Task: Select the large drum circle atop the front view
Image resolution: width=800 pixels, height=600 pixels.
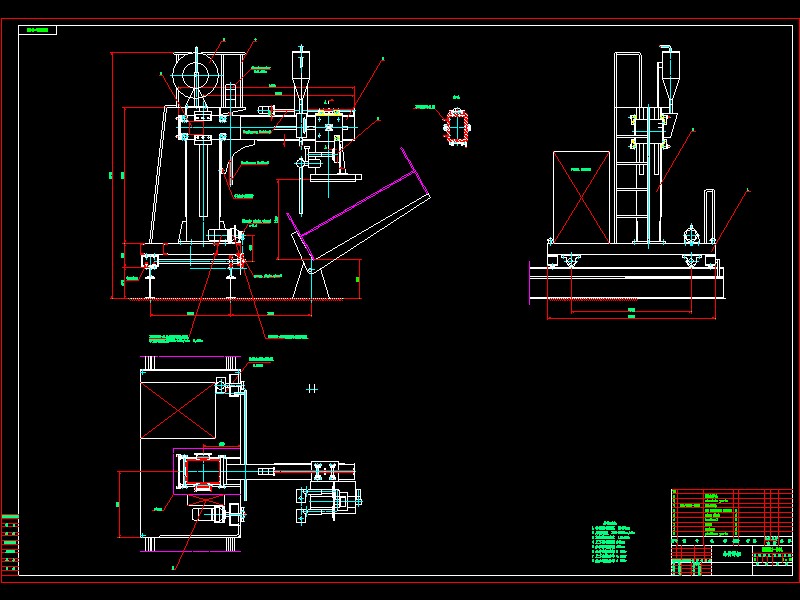Action: point(196,76)
